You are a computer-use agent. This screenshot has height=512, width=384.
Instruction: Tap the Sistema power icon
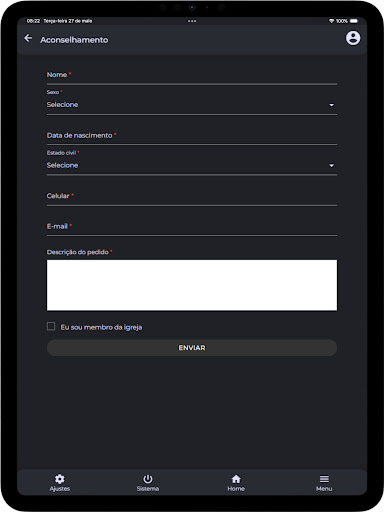point(148,479)
